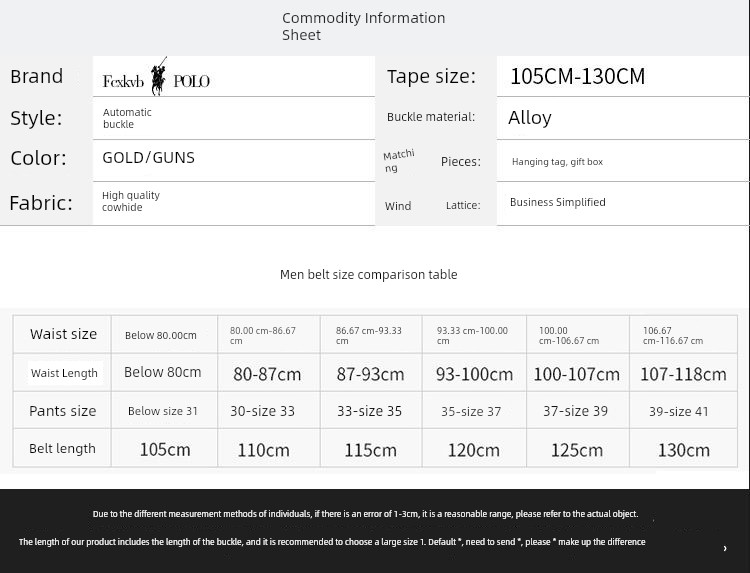750x573 pixels.
Task: Click the Commodity Information Sheet title
Action: click(x=363, y=26)
